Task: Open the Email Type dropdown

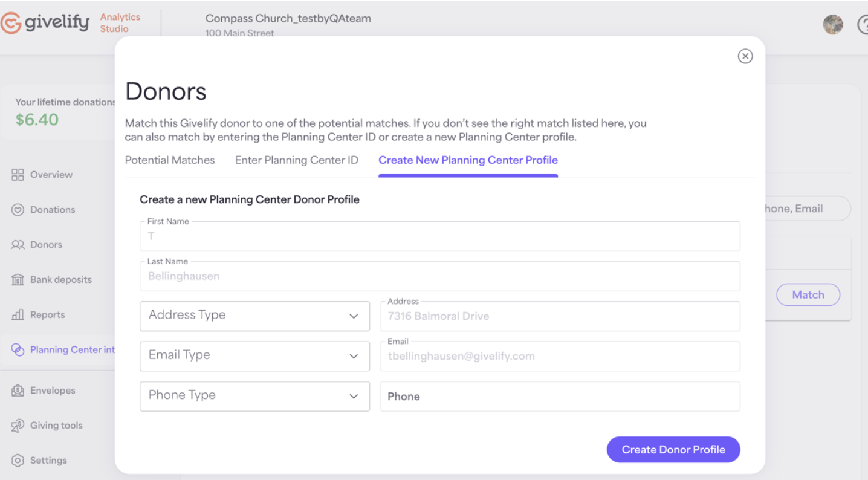Action: [x=254, y=356]
